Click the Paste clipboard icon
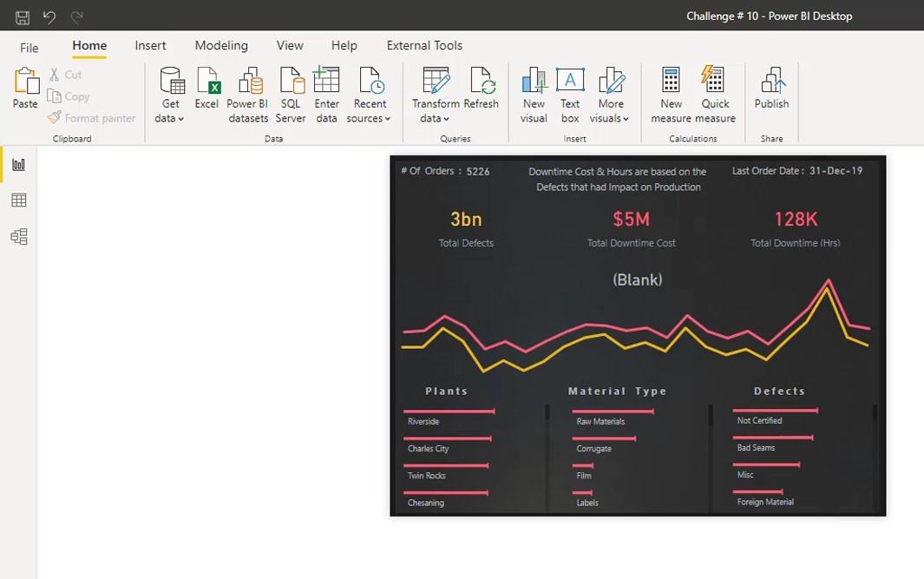Image resolution: width=924 pixels, height=579 pixels. [25, 80]
